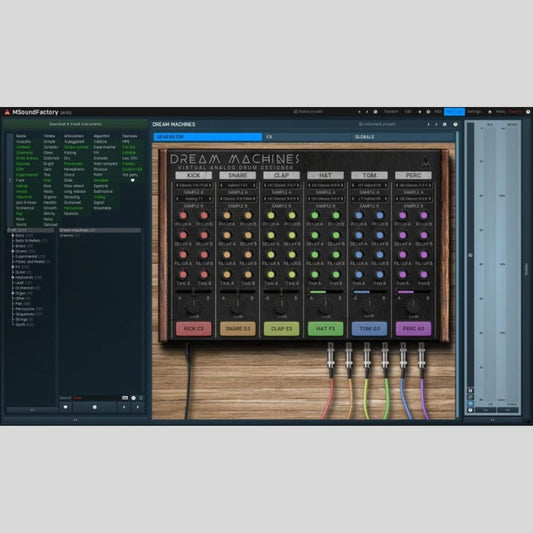Expand the Keyboards category tree node
This screenshot has height=533, width=533.
[13, 277]
